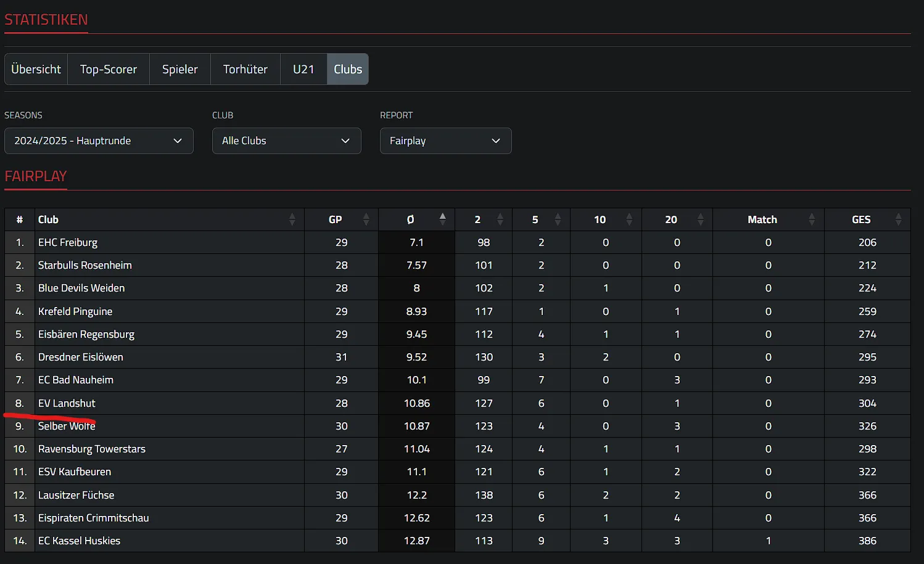Click the Blue Devils Weiden row name
Image resolution: width=924 pixels, height=564 pixels.
point(81,288)
